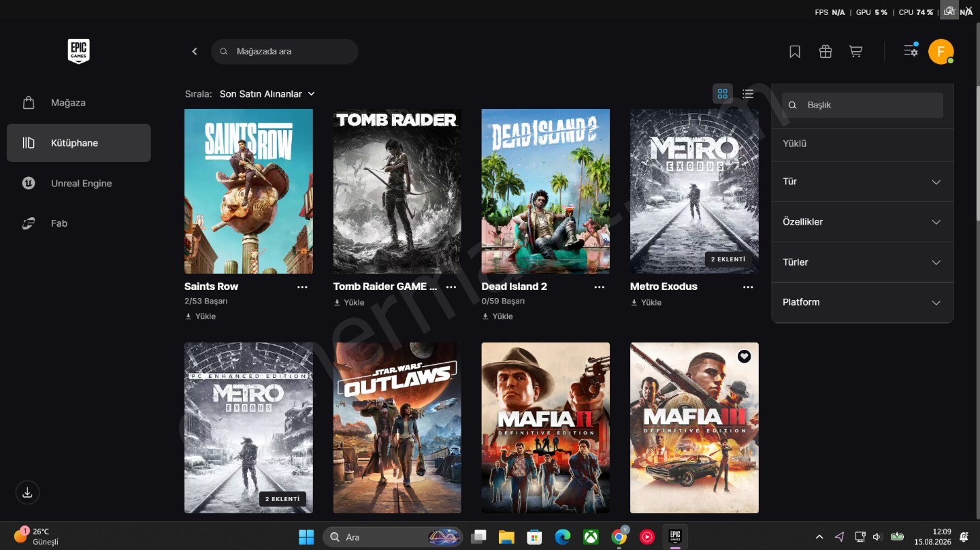
Task: Open the red music app on taskbar
Action: coord(647,537)
